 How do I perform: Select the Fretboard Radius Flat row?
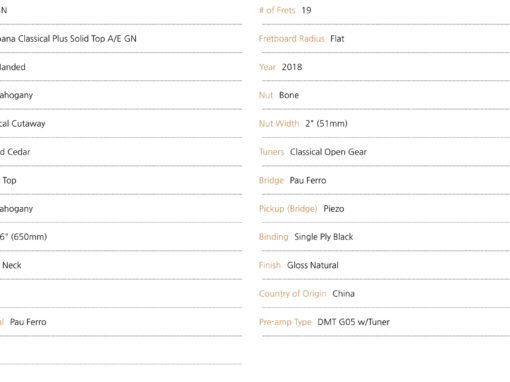coord(384,39)
